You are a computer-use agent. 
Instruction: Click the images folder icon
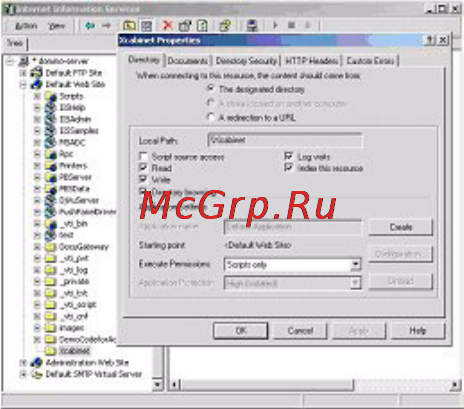(51, 328)
